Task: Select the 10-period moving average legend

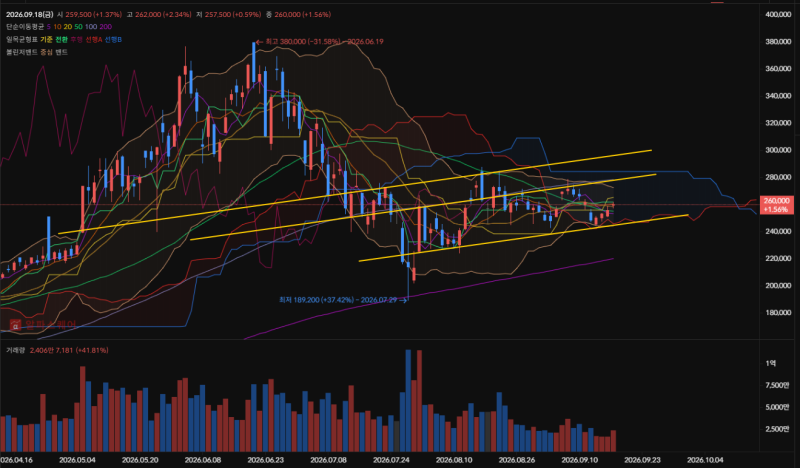Action: point(57,27)
